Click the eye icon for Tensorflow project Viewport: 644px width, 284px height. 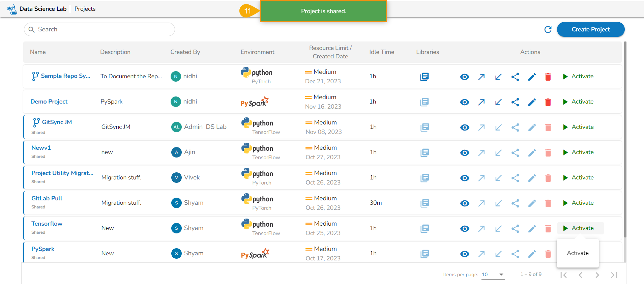coord(465,228)
